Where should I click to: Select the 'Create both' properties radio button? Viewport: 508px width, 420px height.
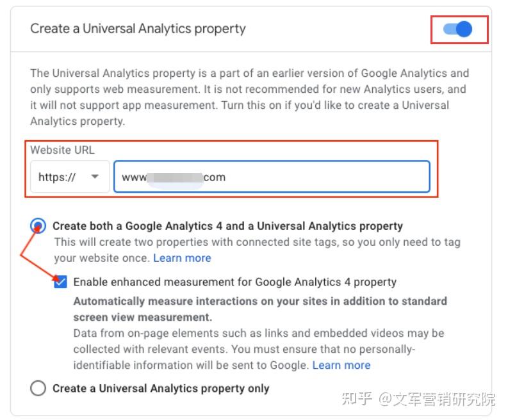click(38, 226)
